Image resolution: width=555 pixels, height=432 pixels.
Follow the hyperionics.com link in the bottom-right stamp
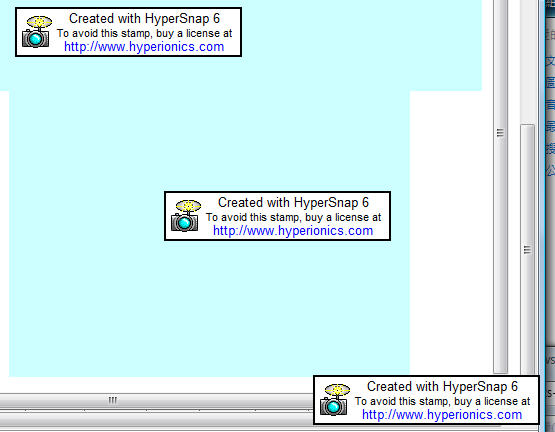442,415
